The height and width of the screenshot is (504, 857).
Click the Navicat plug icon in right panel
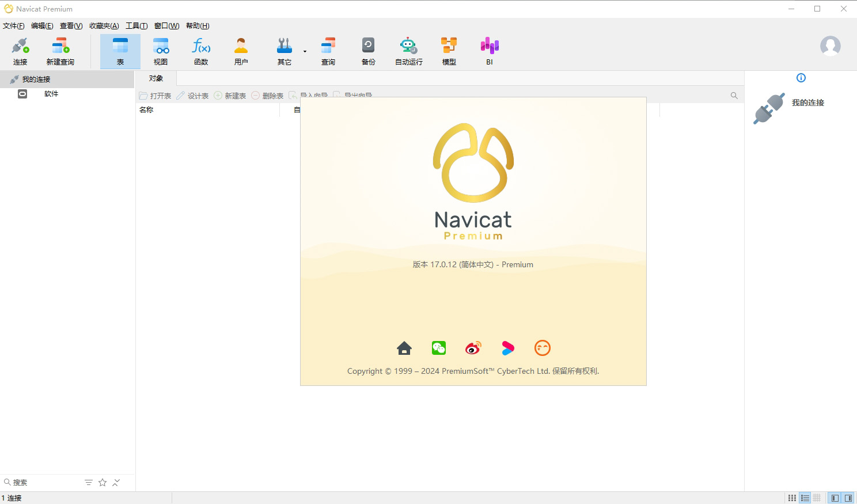(x=769, y=108)
